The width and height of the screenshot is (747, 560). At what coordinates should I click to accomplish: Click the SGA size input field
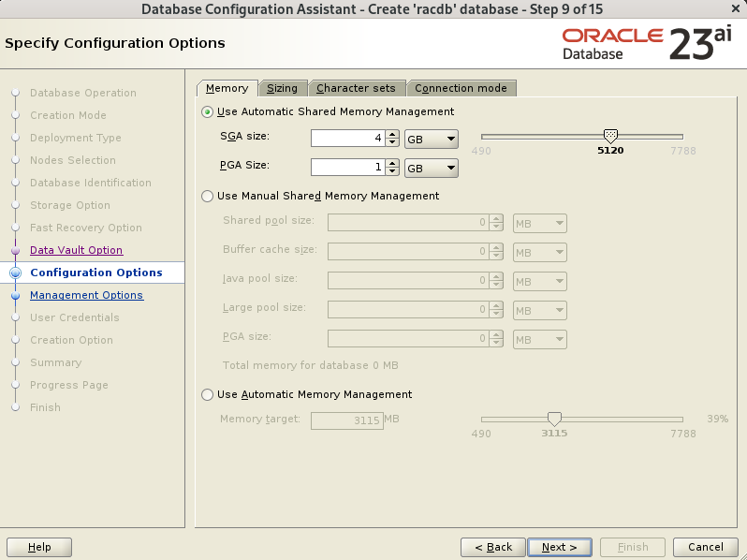coord(348,139)
